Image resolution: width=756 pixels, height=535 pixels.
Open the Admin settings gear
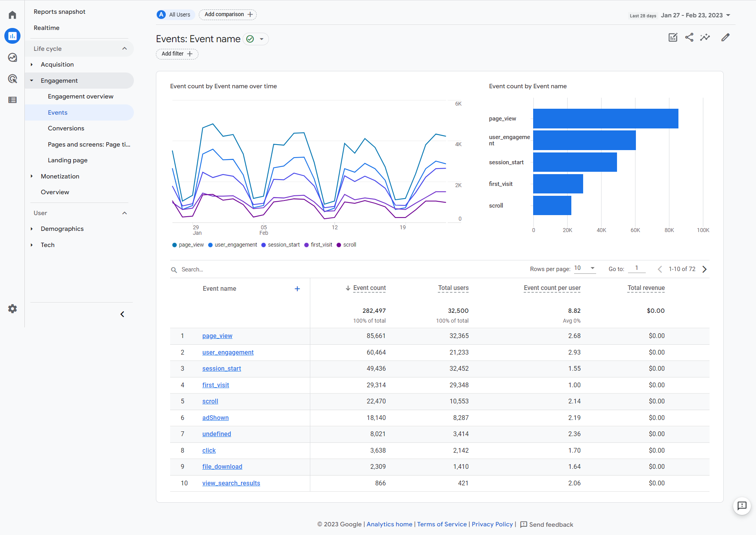12,309
